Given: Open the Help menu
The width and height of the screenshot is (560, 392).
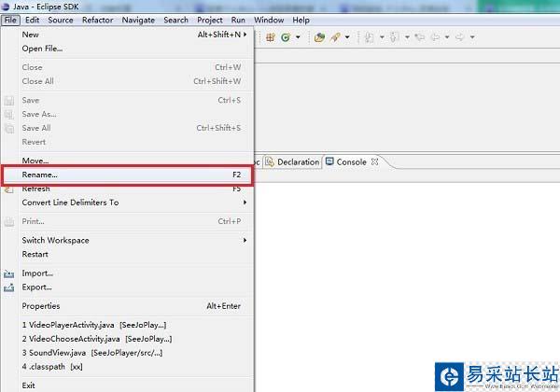Looking at the screenshot, I should click(x=301, y=20).
